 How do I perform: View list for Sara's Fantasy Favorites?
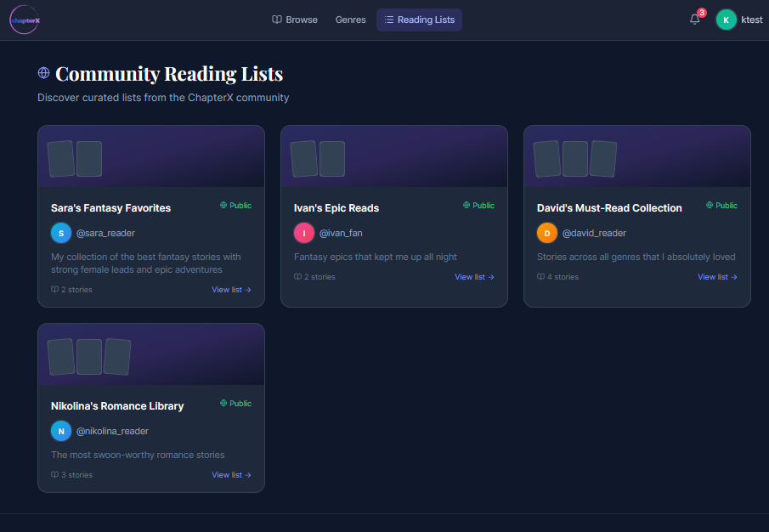tap(231, 290)
